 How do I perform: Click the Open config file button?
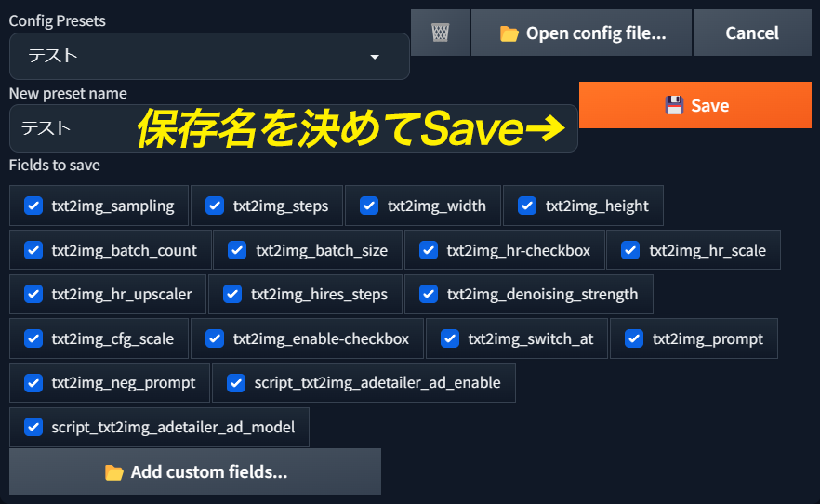(582, 33)
